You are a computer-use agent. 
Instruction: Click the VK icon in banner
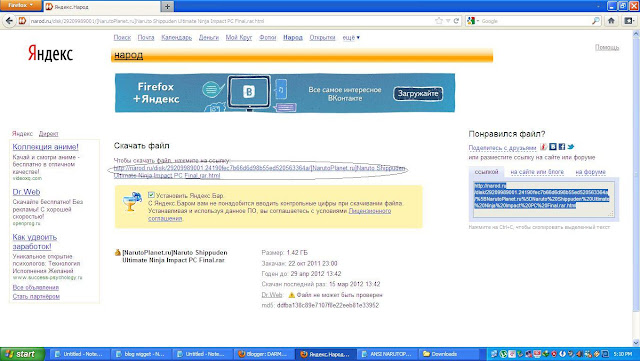249,92
